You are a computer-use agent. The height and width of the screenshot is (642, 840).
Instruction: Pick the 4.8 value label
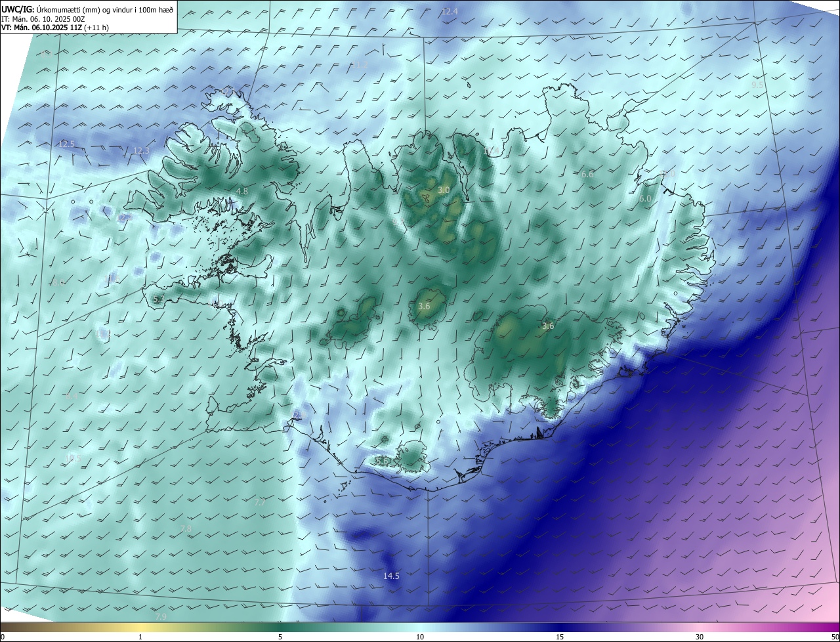pos(242,192)
